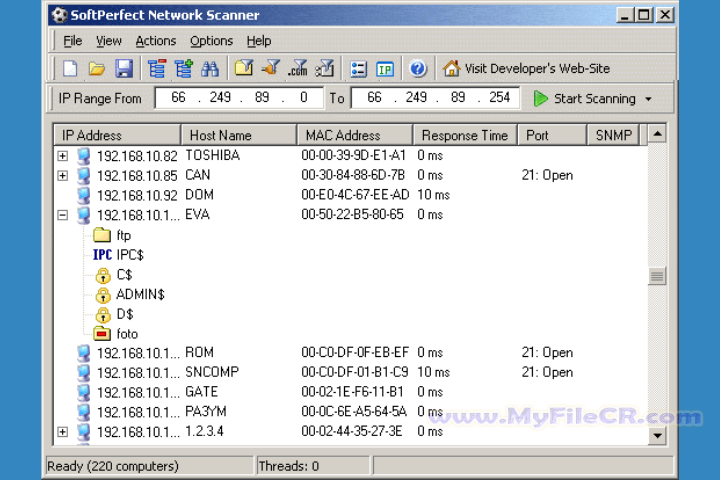This screenshot has height=480, width=720.
Task: Click the scrollbar down arrow
Action: (x=657, y=435)
